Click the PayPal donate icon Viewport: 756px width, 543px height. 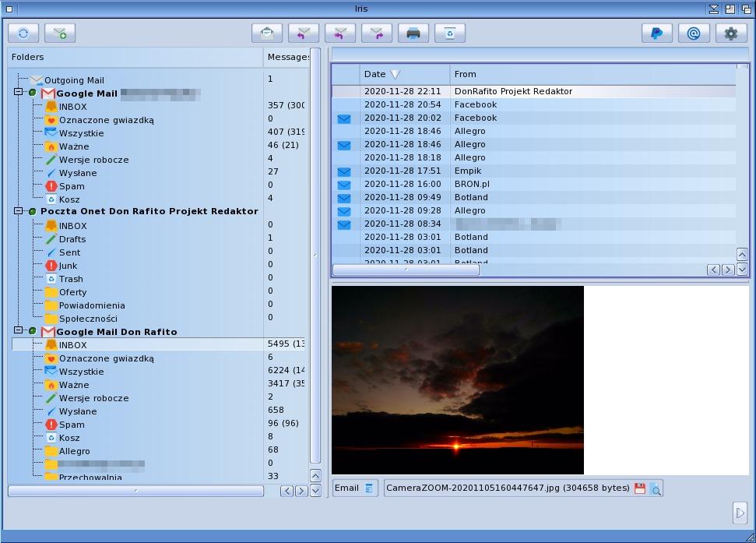pos(656,33)
